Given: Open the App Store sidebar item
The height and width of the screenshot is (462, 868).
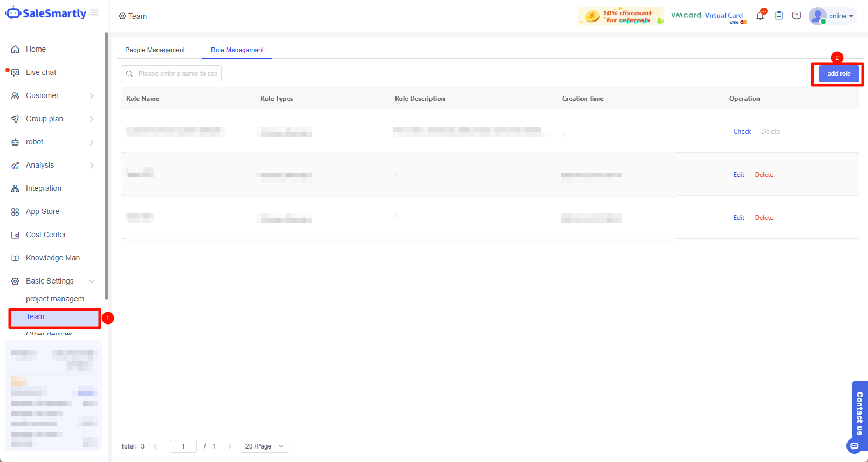Looking at the screenshot, I should tap(43, 211).
